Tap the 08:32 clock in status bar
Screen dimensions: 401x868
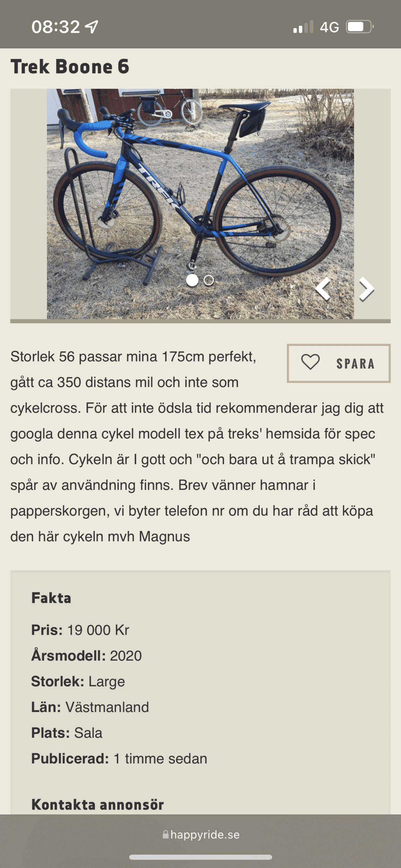tap(56, 27)
